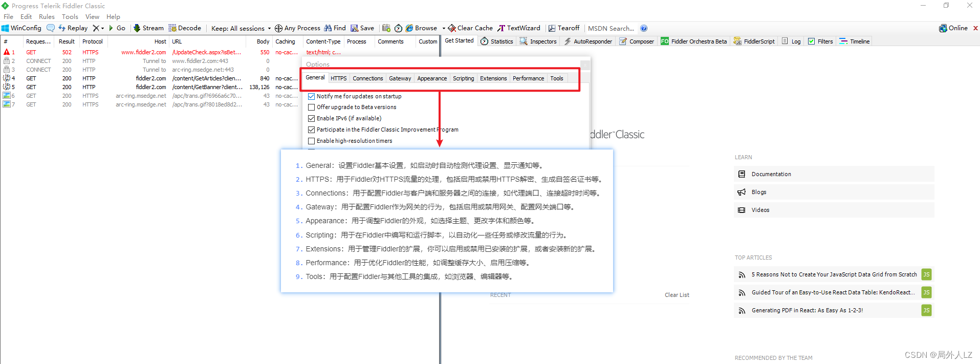Click Clear List under Recent
The height and width of the screenshot is (364, 980).
tap(677, 295)
